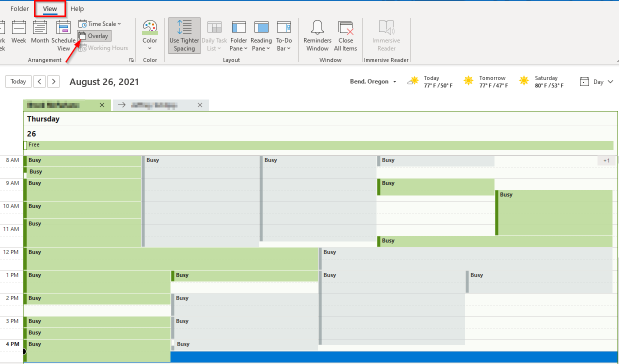Click Close All Items icon
This screenshot has width=619, height=364.
pos(345,36)
